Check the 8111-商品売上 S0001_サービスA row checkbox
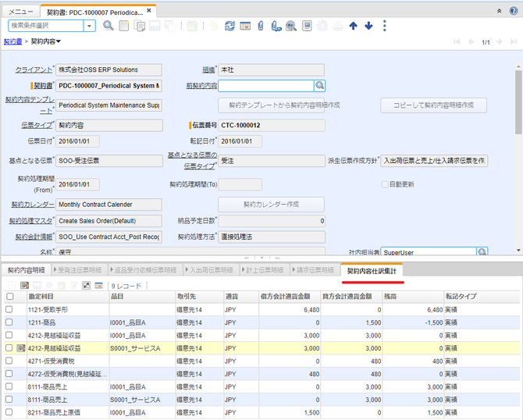 pos(9,399)
